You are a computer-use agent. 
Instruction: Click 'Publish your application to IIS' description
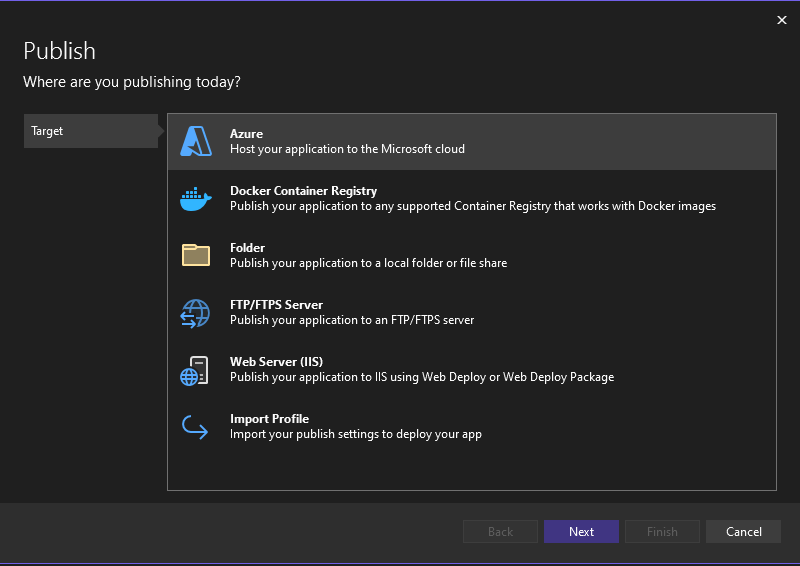click(422, 377)
